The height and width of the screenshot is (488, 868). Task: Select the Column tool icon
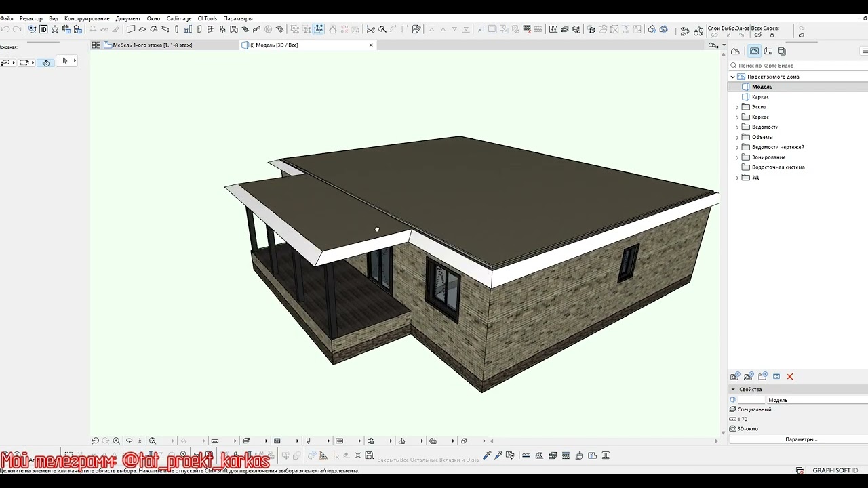point(176,29)
